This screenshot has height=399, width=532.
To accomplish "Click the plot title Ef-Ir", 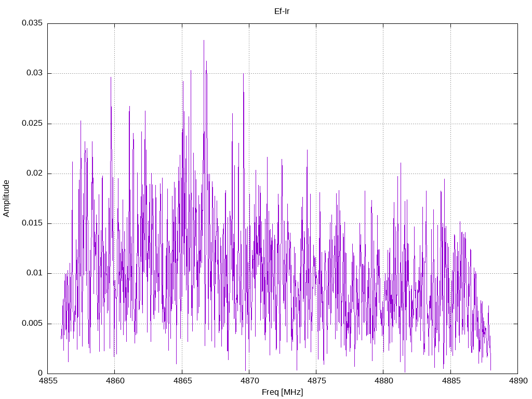I will click(x=282, y=11).
